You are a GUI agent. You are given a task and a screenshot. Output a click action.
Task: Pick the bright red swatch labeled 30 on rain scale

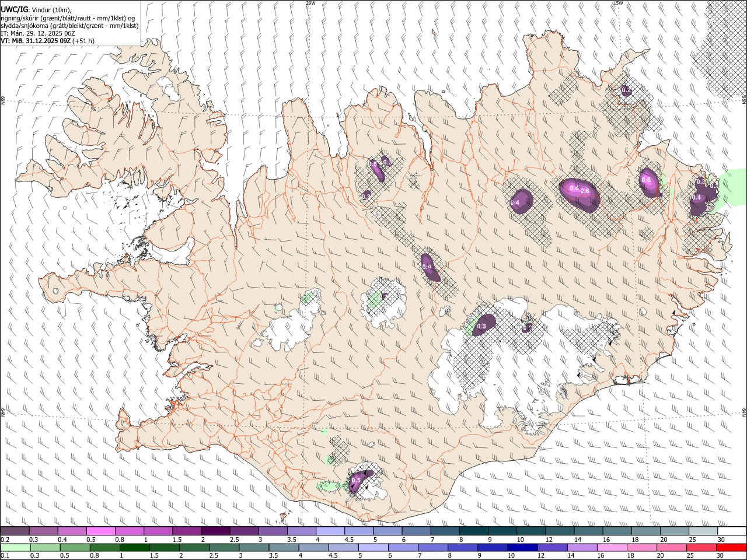(x=732, y=547)
